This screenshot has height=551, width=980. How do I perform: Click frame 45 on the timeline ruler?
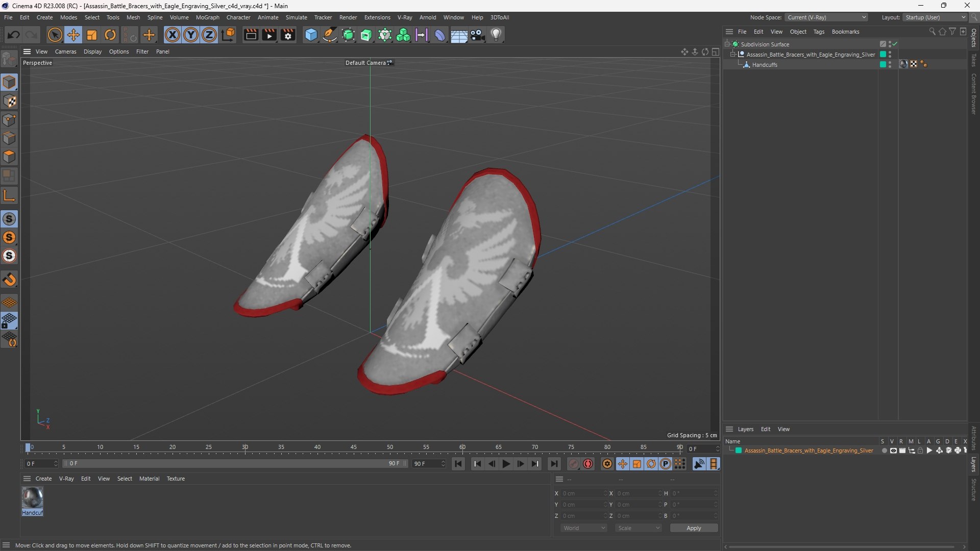[354, 447]
